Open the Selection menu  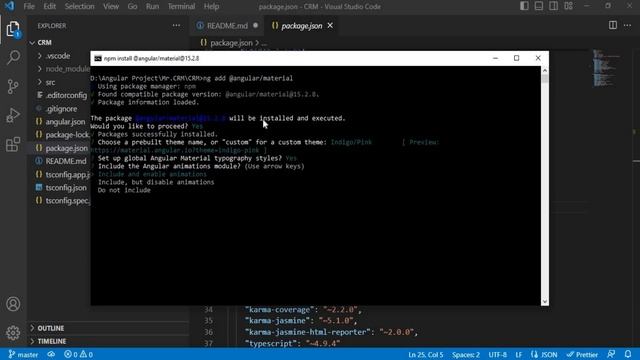coord(79,7)
